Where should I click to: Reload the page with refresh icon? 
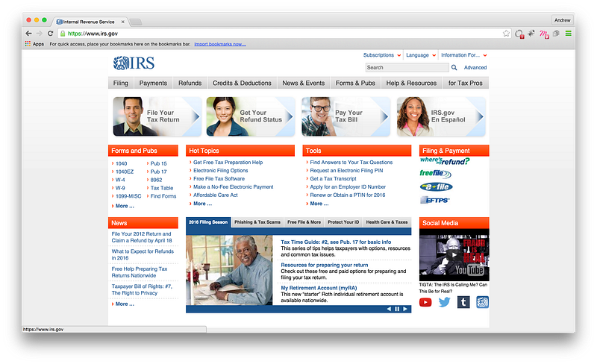(50, 34)
